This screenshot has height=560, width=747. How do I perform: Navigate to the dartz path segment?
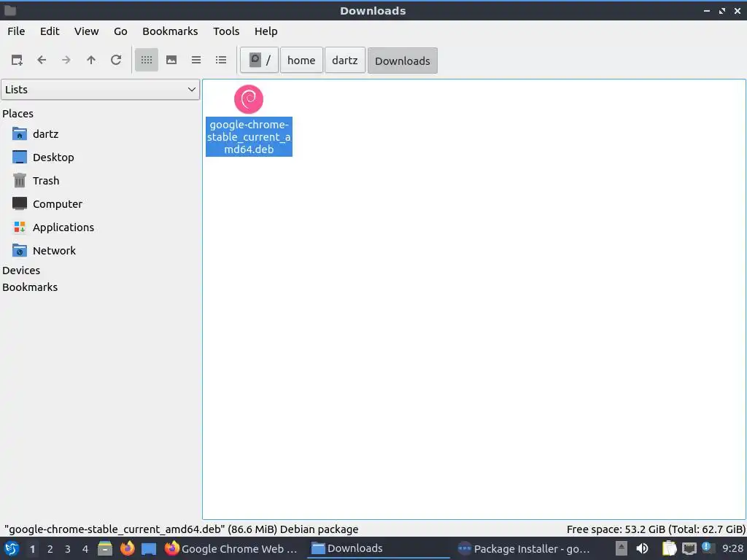345,60
